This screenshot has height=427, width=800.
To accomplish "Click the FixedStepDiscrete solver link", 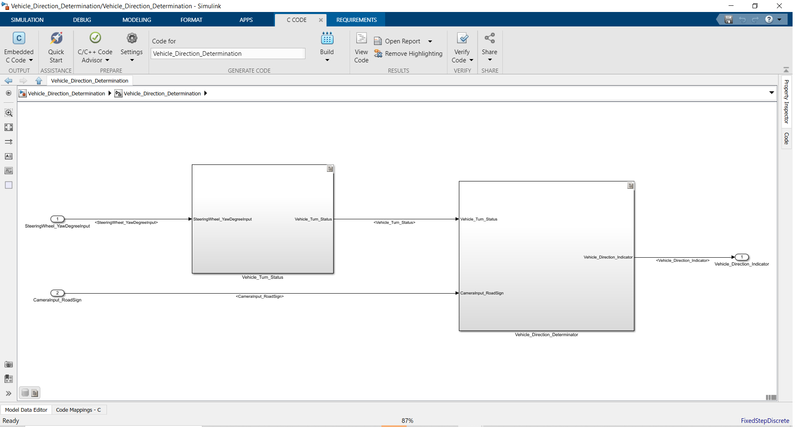I will click(x=765, y=421).
